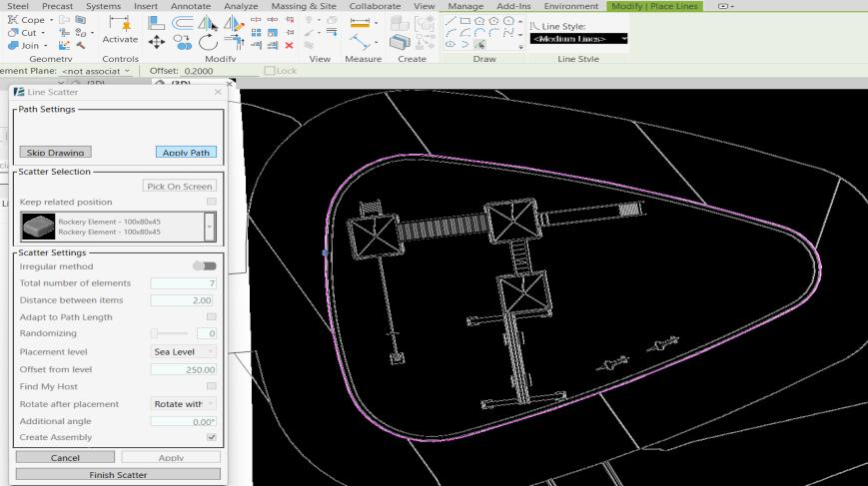
Task: Select the Offset tool icon
Action: tap(183, 23)
